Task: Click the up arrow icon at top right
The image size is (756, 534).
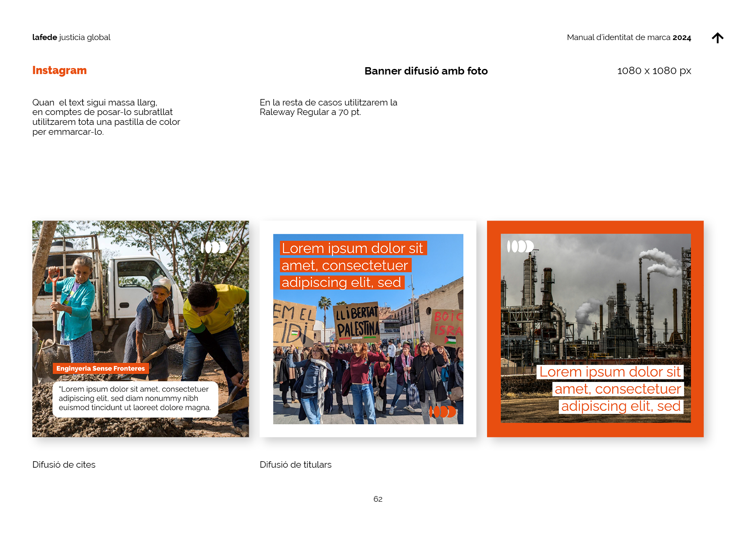Action: pos(717,38)
